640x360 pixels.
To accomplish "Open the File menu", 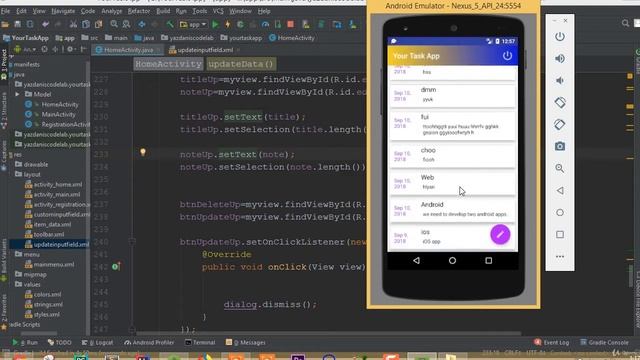I will click(6, 11).
